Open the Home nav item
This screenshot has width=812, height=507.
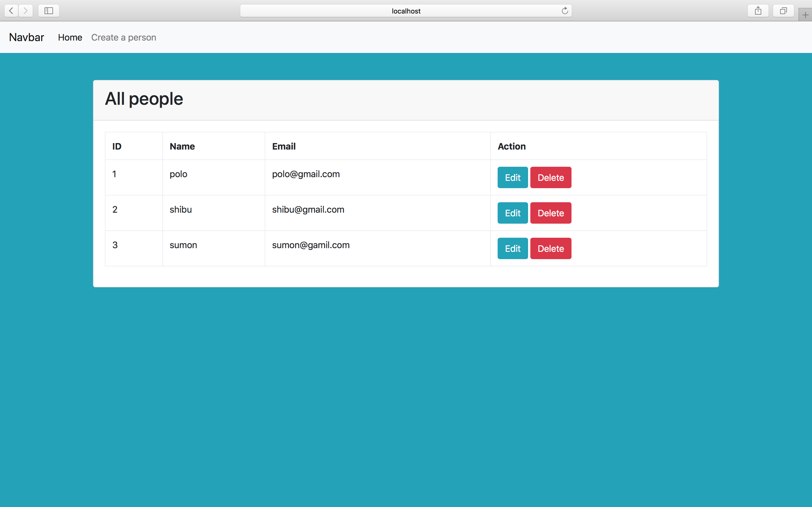pyautogui.click(x=70, y=37)
